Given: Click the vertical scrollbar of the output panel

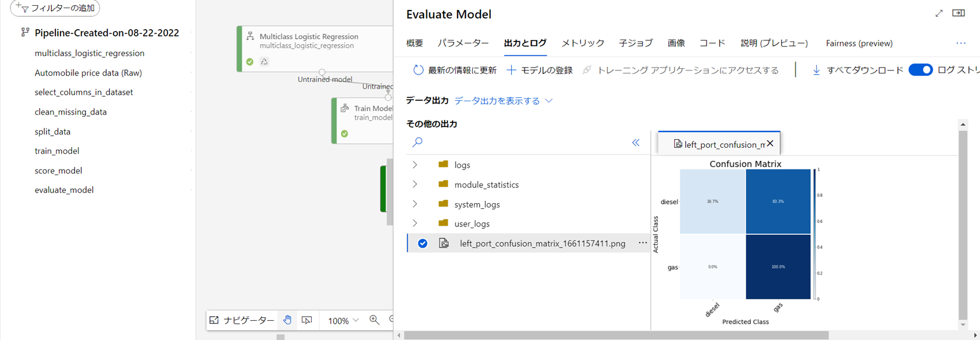Looking at the screenshot, I should point(963,225).
